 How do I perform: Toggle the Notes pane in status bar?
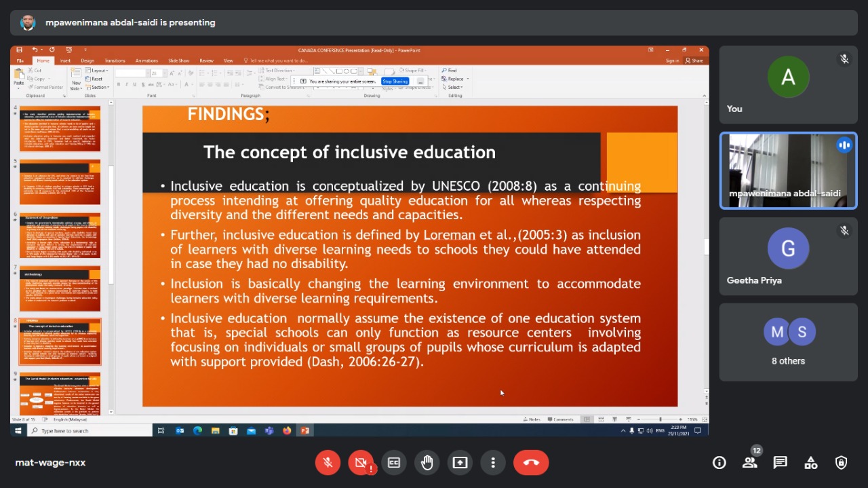tap(532, 419)
